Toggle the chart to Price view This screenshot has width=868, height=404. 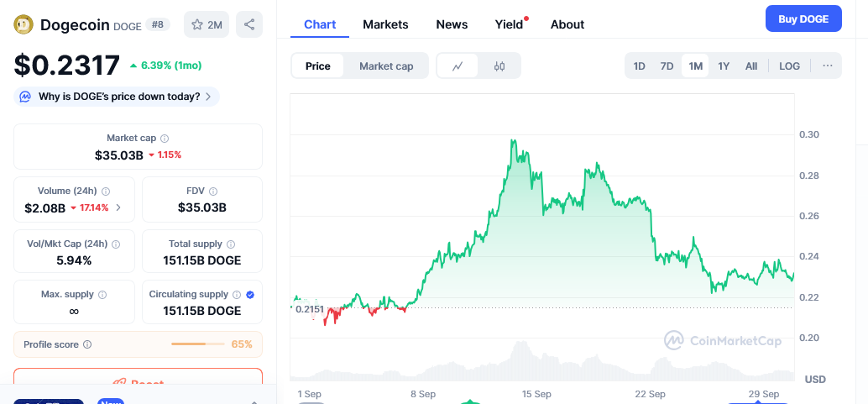tap(318, 66)
